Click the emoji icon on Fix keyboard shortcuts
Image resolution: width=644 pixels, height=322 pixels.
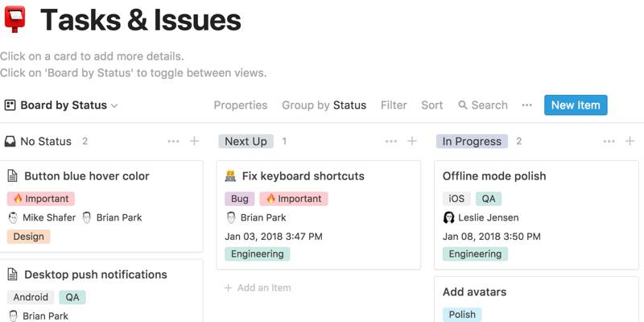pyautogui.click(x=230, y=176)
